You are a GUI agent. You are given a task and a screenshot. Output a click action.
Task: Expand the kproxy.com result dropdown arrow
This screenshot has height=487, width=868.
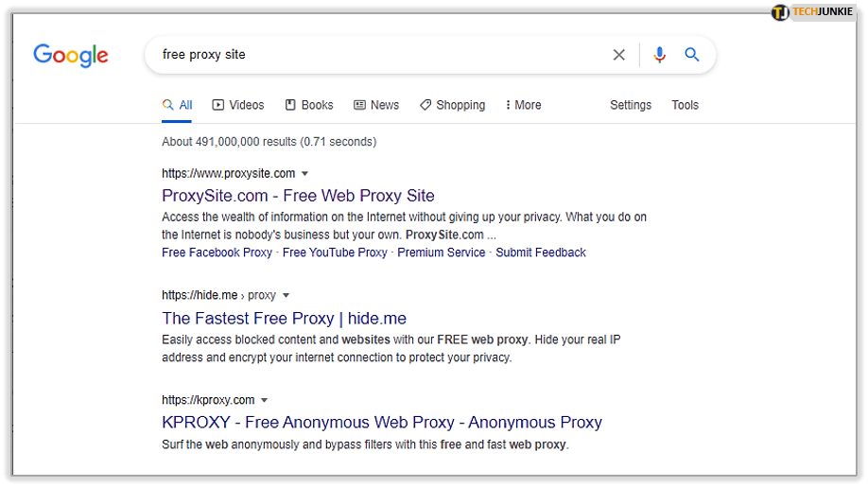point(265,400)
